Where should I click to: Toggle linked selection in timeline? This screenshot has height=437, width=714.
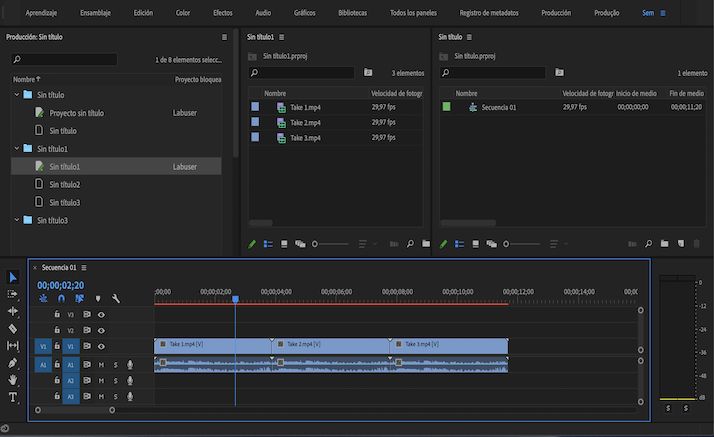click(x=80, y=299)
